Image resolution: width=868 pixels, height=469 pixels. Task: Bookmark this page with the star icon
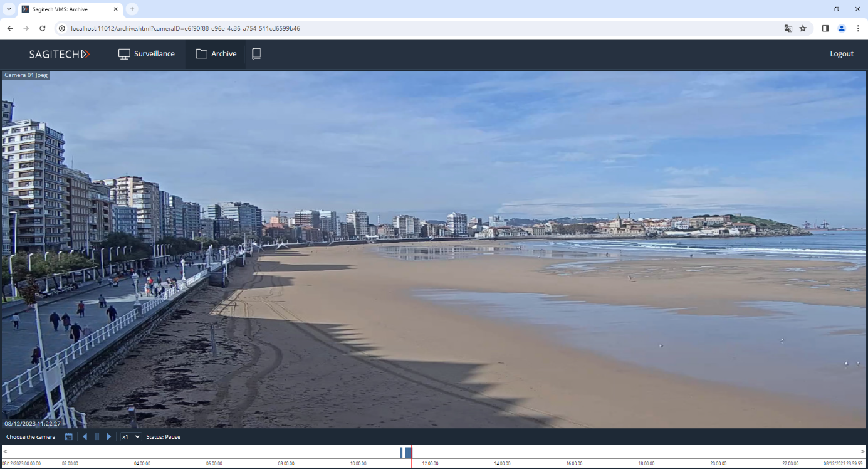(803, 28)
